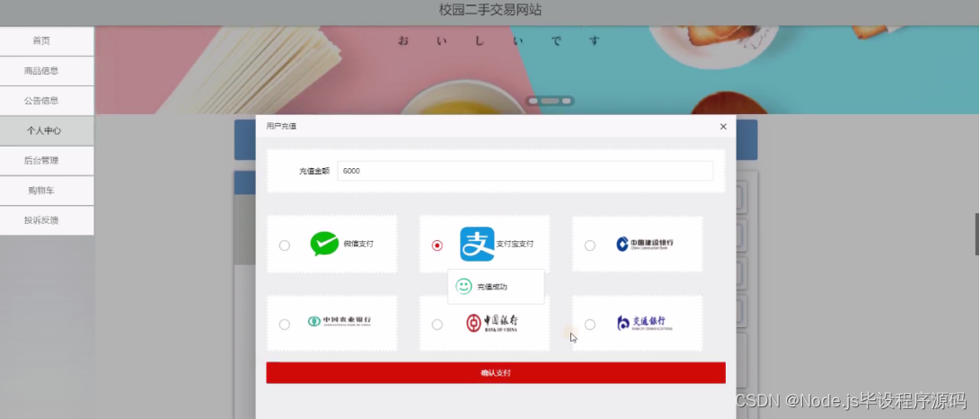The width and height of the screenshot is (980, 419).
Task: Click the China Construction Bank logo
Action: (644, 244)
